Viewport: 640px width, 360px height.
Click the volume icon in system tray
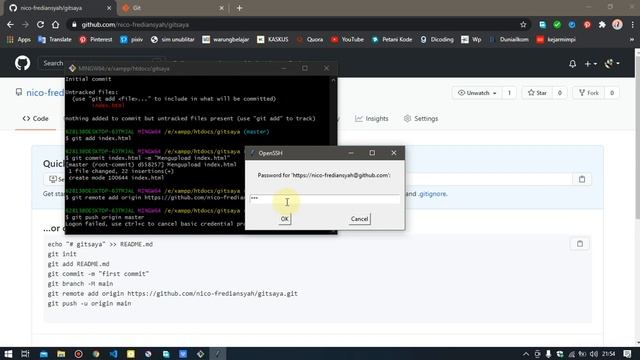[594, 354]
